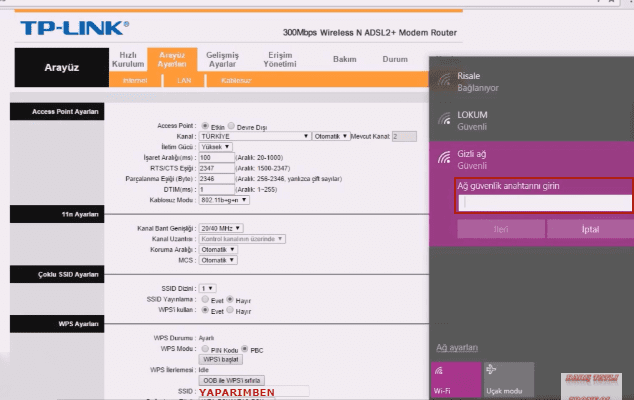The width and height of the screenshot is (634, 400).
Task: Click the 11n Ayarları header
Action: pos(57,214)
